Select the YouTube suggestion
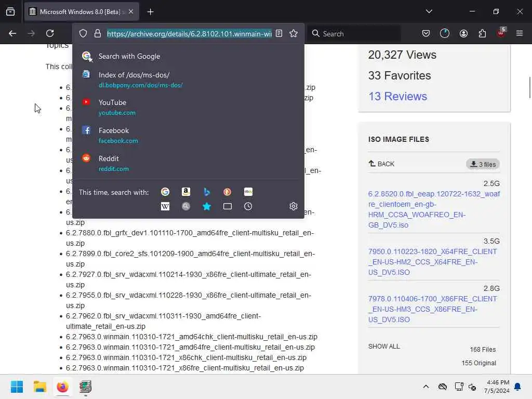This screenshot has width=532, height=399. [188, 107]
